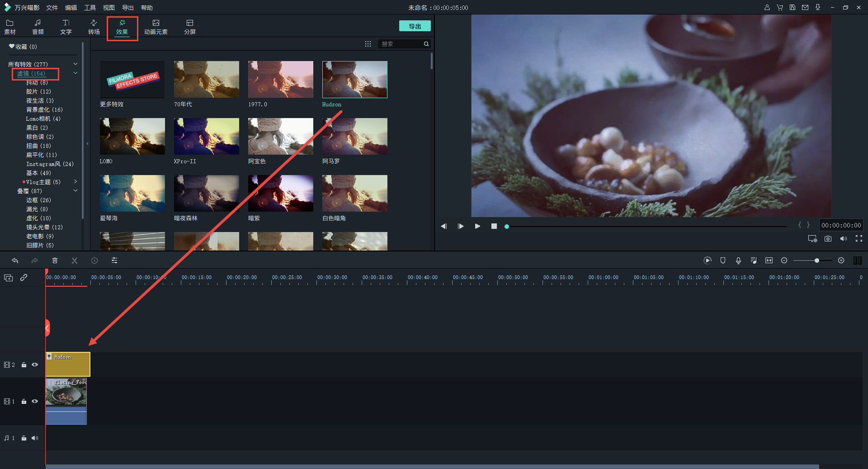Viewport: 868px width, 469px height.
Task: Hide video track 2 with eye icon
Action: coord(35,365)
